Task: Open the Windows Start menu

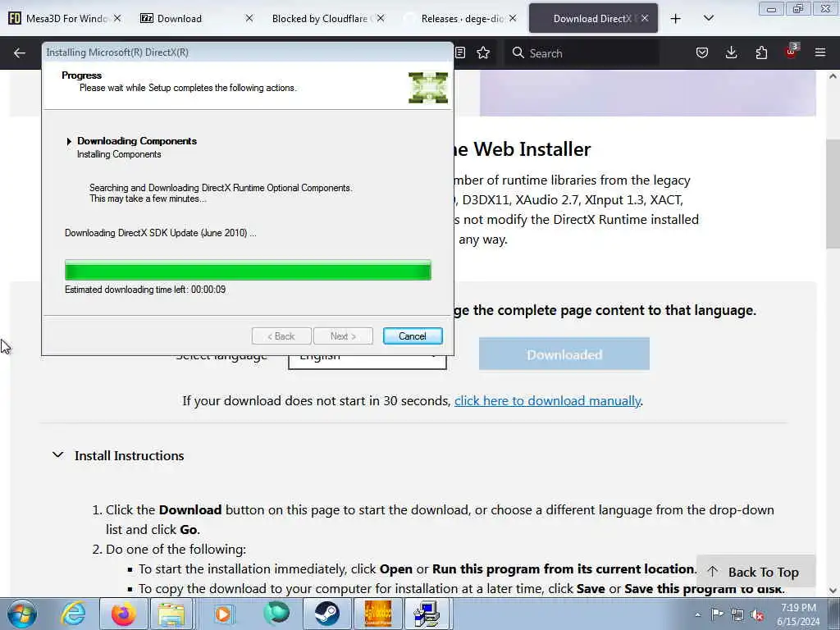Action: [21, 614]
